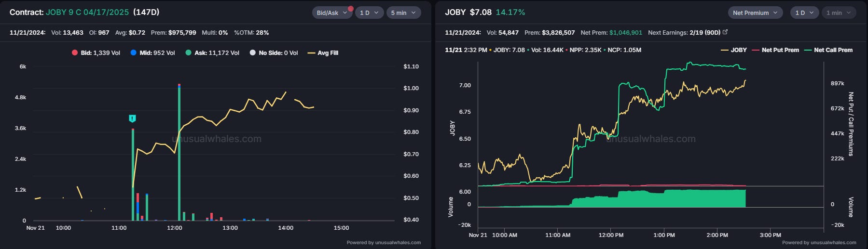The image size is (868, 249).
Task: Click the right Powered by unusualwhales.com link
Action: [x=819, y=243]
